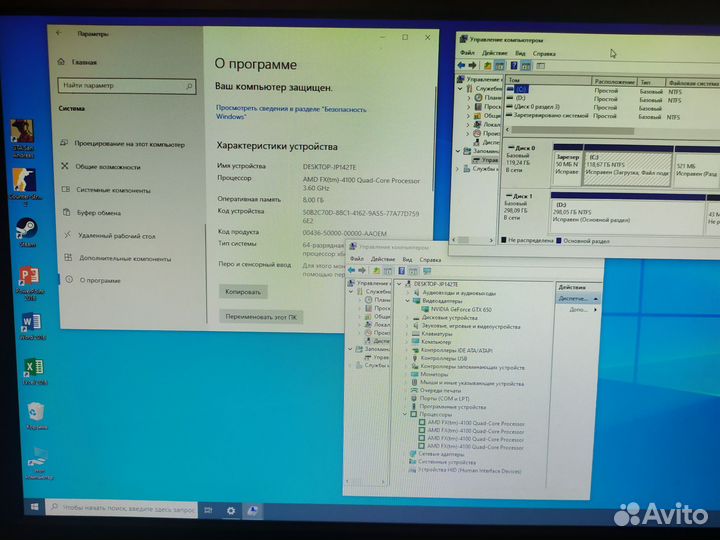Open Справка menu in Device Manager window
720x540 pixels.
click(430, 259)
